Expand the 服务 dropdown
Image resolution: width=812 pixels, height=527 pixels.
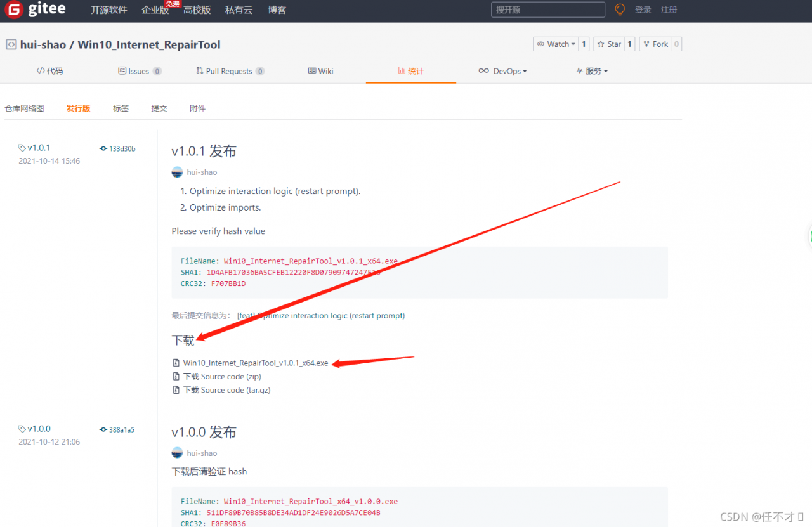pos(592,71)
